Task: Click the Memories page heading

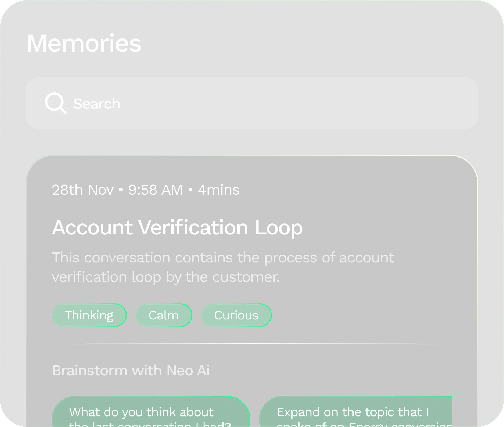Action: (84, 43)
